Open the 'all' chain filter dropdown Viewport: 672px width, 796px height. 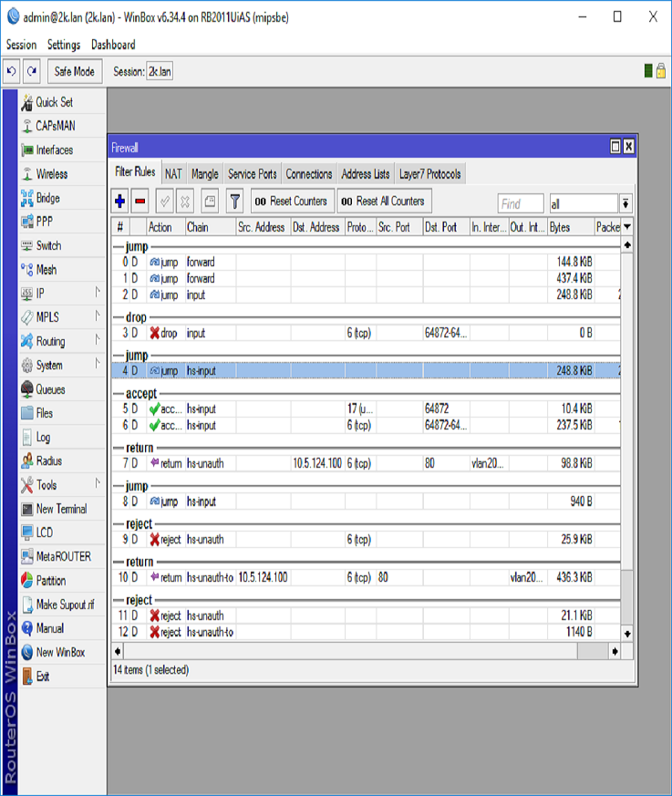[625, 204]
